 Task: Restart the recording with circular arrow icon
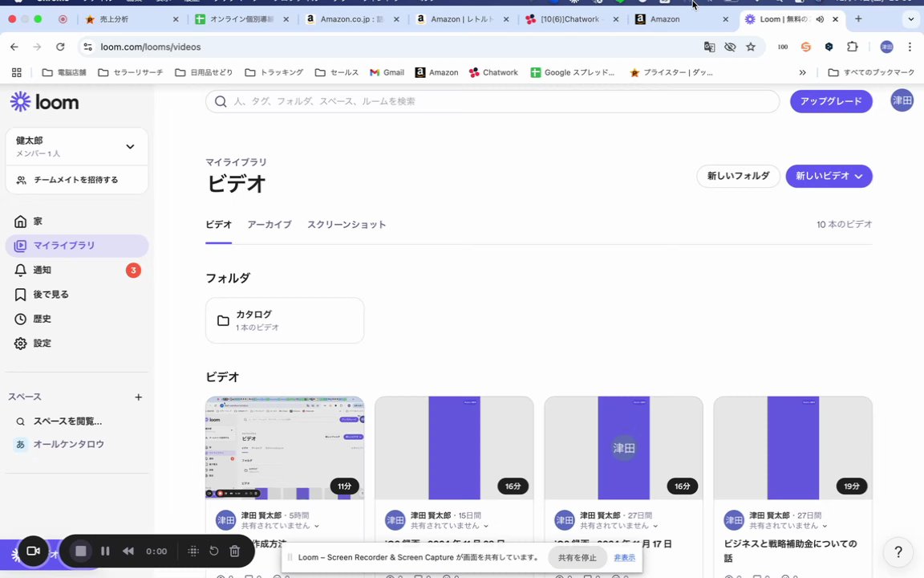click(x=214, y=551)
